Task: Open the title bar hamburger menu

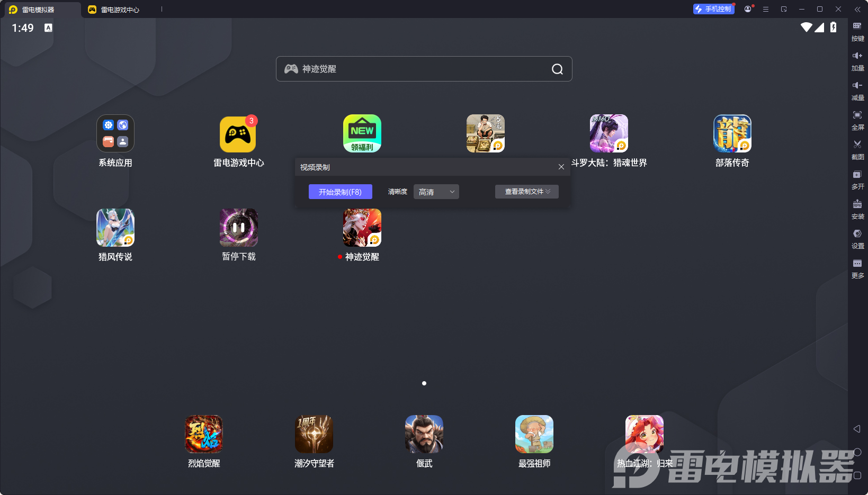Action: point(766,9)
